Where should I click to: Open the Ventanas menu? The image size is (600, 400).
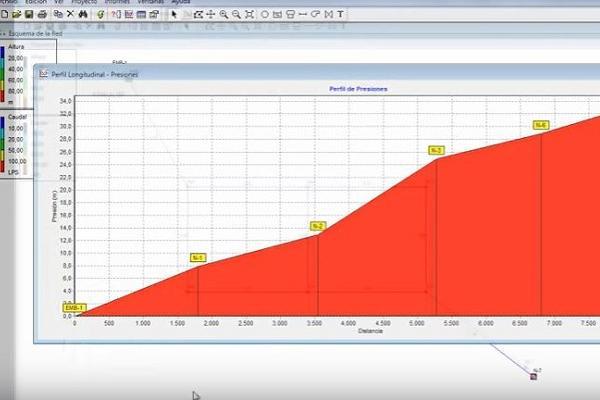pyautogui.click(x=148, y=3)
